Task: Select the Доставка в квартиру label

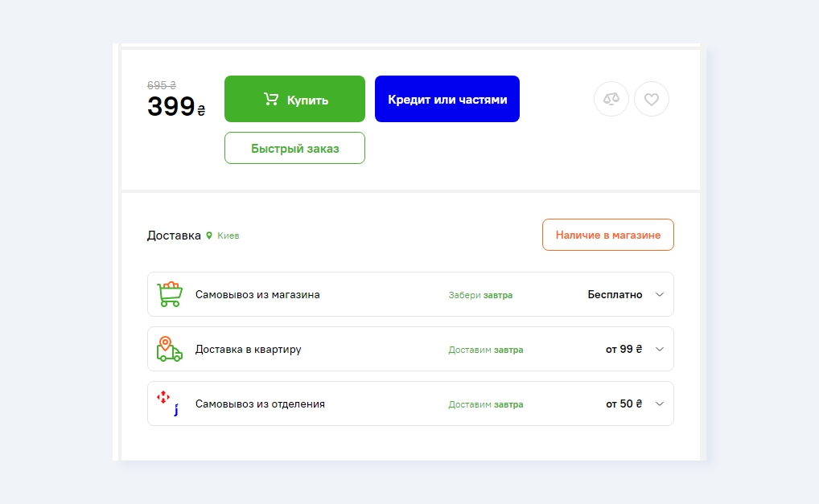Action: (248, 349)
